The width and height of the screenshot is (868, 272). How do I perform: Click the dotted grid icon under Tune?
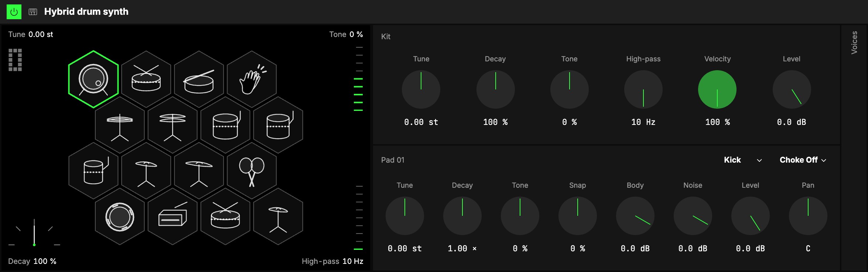tap(15, 60)
